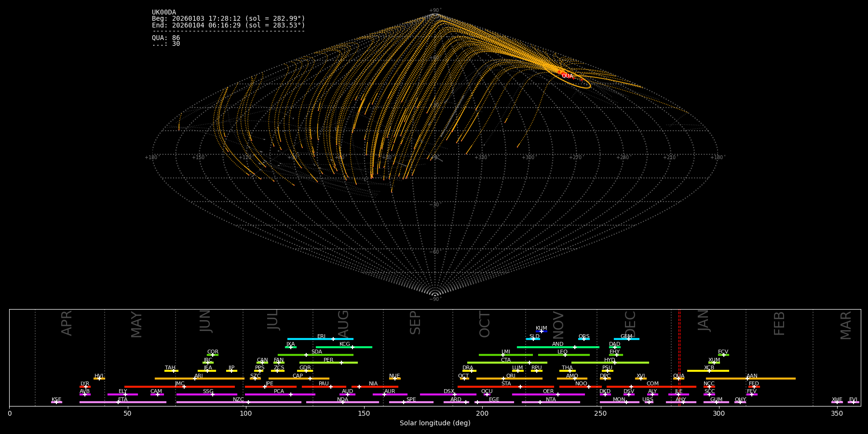Select the GEM Geminids shower bar
The image size is (868, 434).
pyautogui.click(x=626, y=339)
